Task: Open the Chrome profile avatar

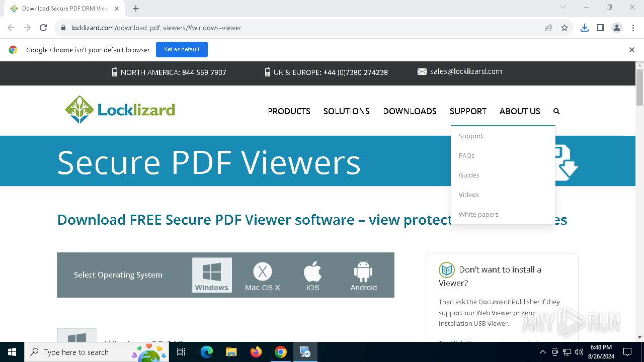Action: coord(617,28)
